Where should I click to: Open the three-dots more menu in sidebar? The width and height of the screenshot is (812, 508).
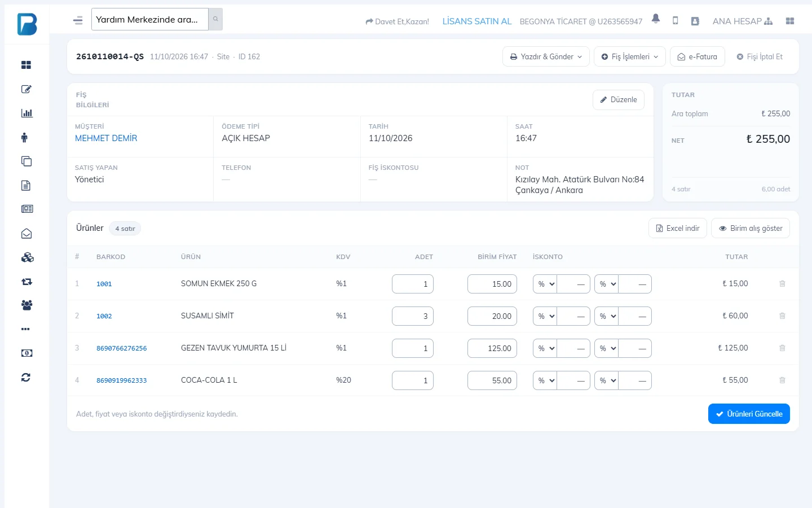25,329
